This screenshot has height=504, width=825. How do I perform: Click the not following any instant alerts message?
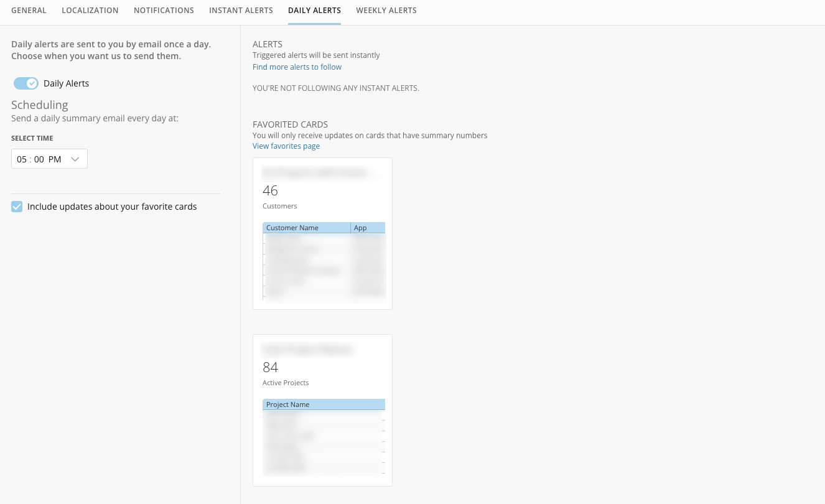tap(336, 88)
